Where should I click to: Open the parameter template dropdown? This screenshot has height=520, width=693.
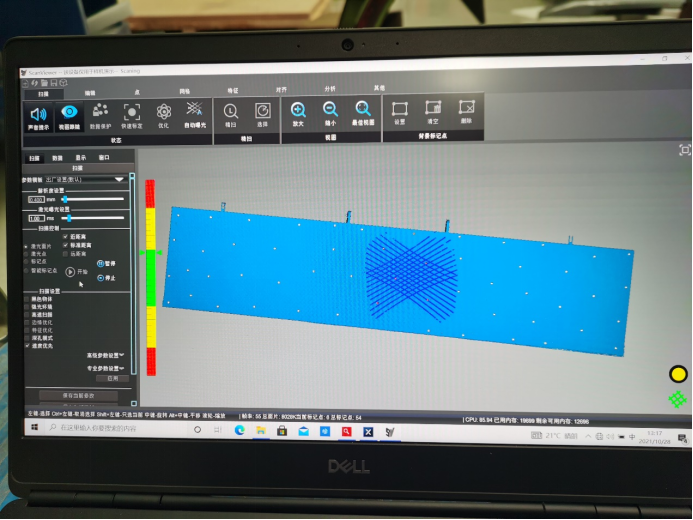(x=120, y=180)
